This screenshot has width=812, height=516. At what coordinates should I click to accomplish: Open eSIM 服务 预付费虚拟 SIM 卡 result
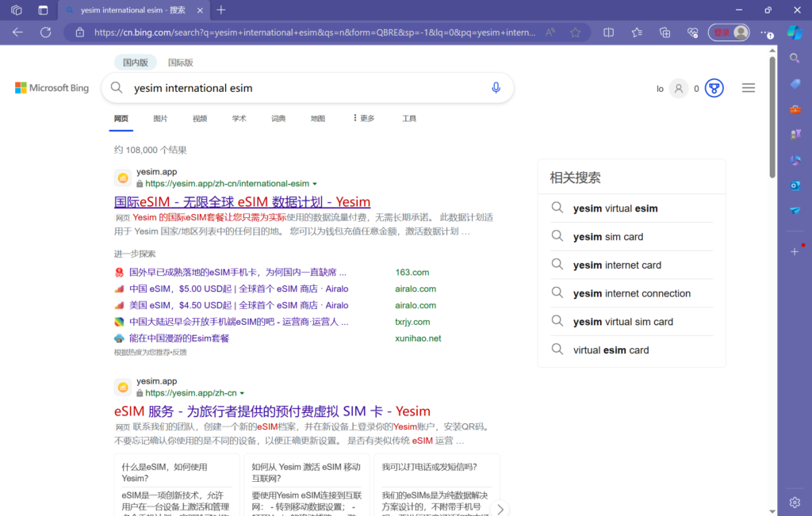coord(273,411)
